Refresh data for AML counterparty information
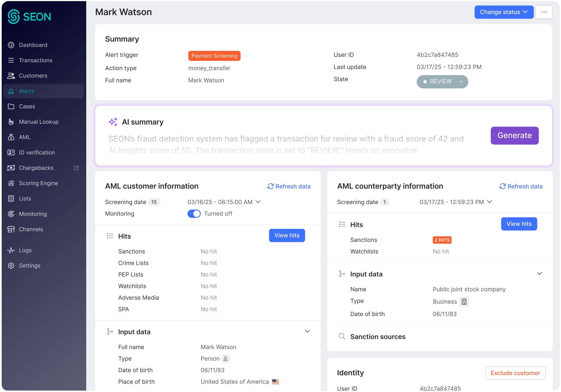The height and width of the screenshot is (392, 561). [521, 186]
